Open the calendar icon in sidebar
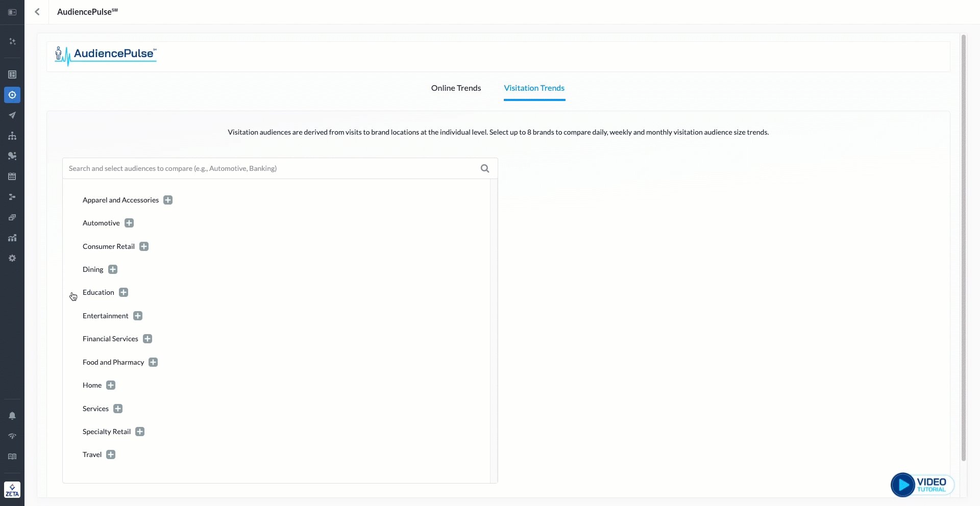This screenshot has height=506, width=980. 12,176
